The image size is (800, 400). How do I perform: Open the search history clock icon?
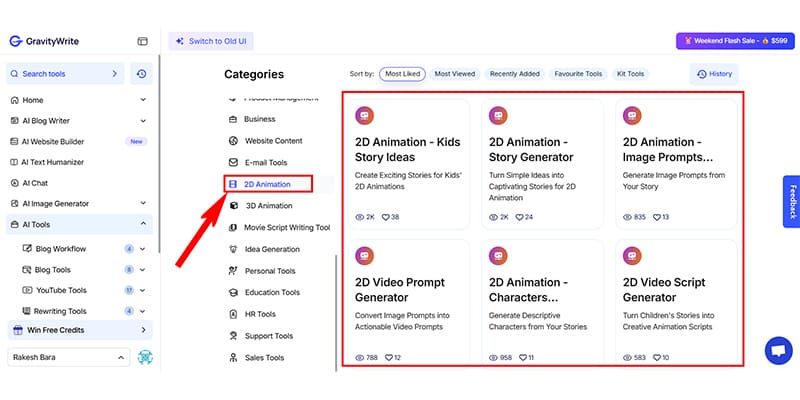tap(142, 74)
